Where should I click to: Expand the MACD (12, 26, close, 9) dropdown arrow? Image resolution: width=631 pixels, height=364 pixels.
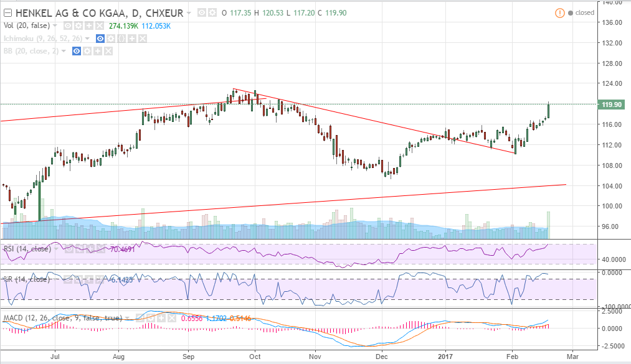pos(128,318)
